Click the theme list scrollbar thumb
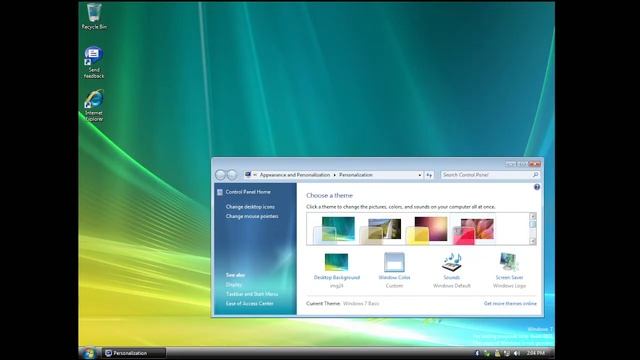 coord(533,224)
